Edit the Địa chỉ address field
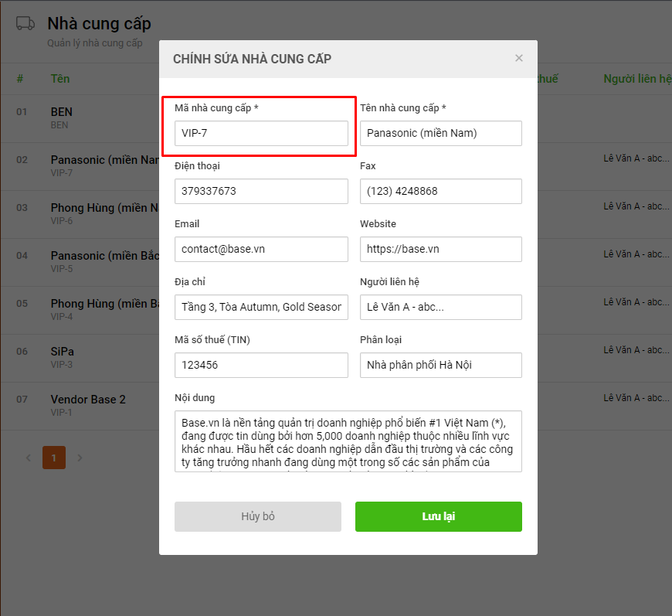The height and width of the screenshot is (616, 672). (x=261, y=307)
